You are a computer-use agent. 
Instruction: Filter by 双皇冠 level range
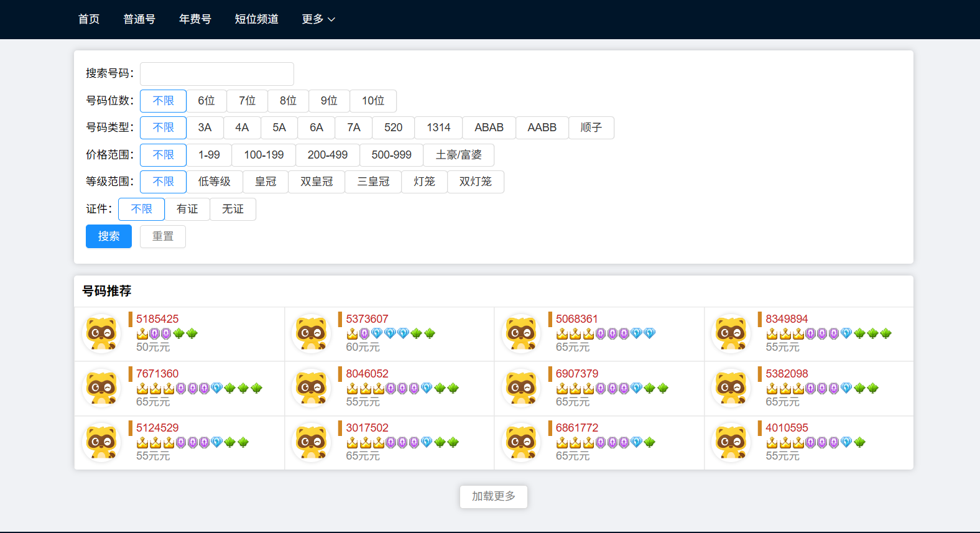pos(317,182)
